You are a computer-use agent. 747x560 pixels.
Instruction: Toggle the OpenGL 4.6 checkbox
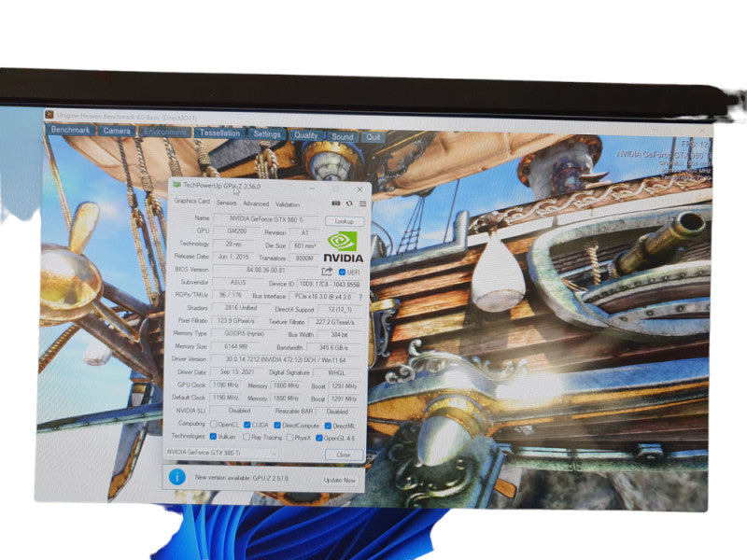319,438
